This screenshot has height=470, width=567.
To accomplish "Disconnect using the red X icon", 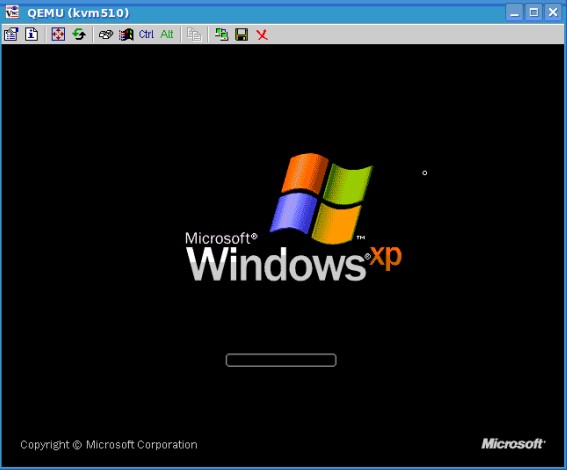I will [x=262, y=35].
